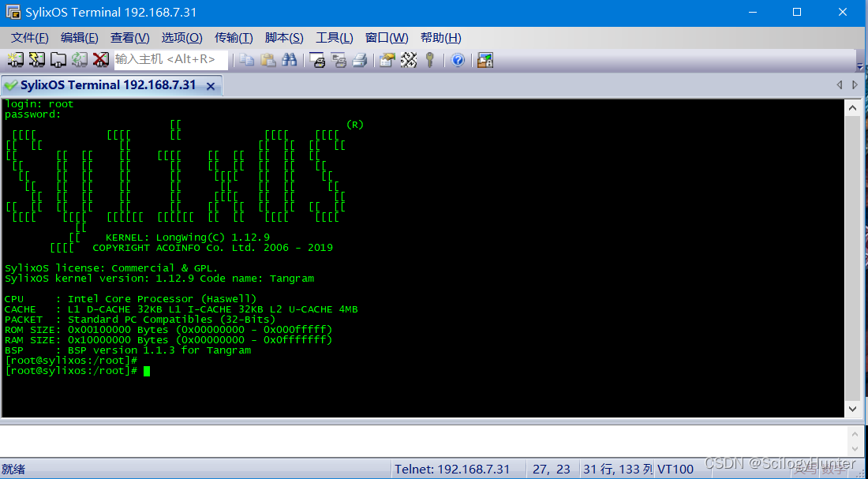Click the Keymap Editor icon
Image resolution: width=868 pixels, height=479 pixels.
coord(409,59)
